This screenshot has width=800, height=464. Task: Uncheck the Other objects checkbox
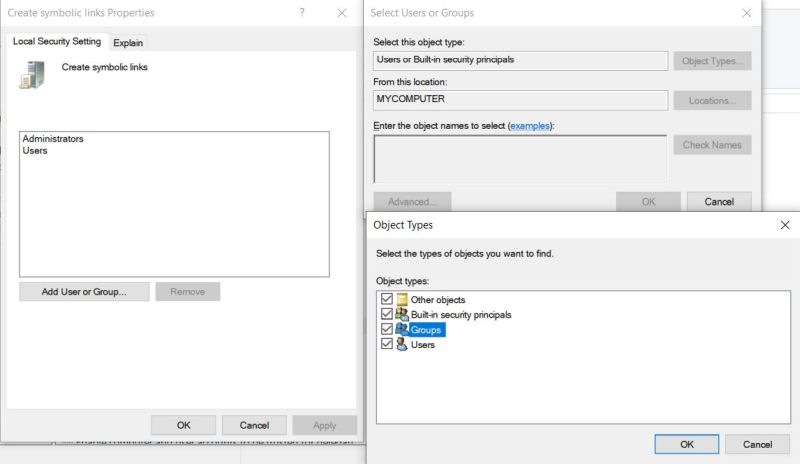coord(387,300)
